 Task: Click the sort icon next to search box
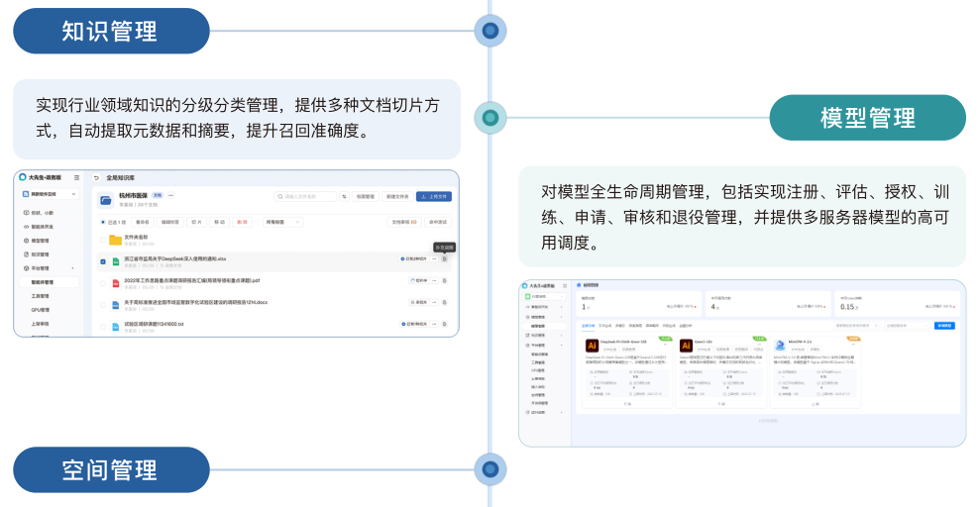coord(344,196)
